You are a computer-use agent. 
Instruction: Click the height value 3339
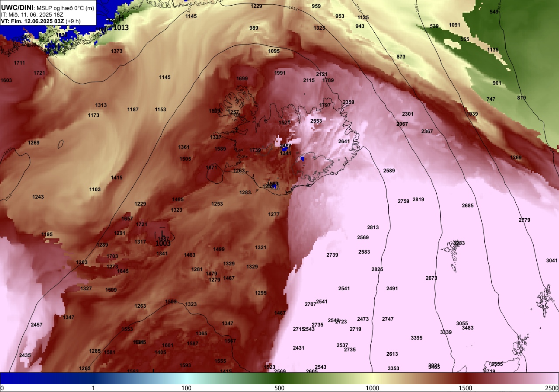point(446,332)
